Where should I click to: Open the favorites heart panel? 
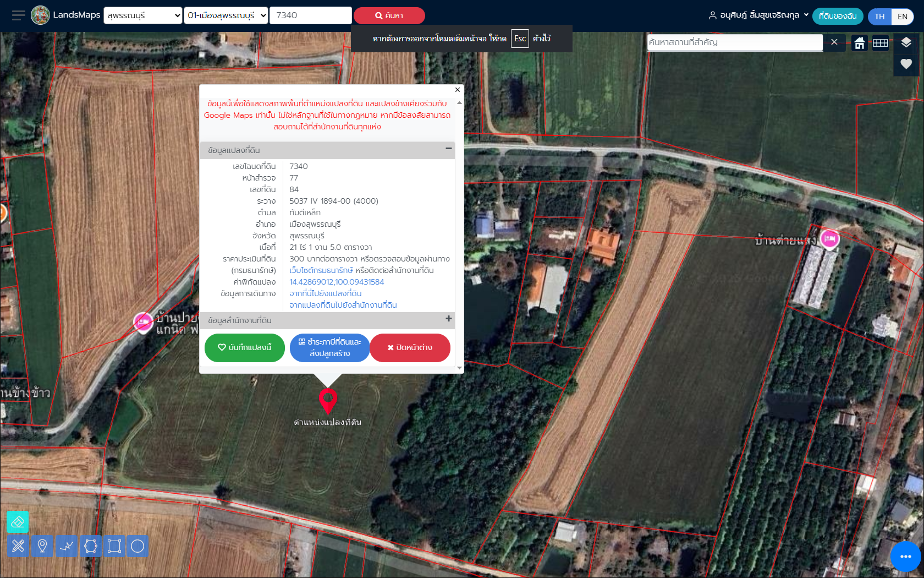pos(906,64)
